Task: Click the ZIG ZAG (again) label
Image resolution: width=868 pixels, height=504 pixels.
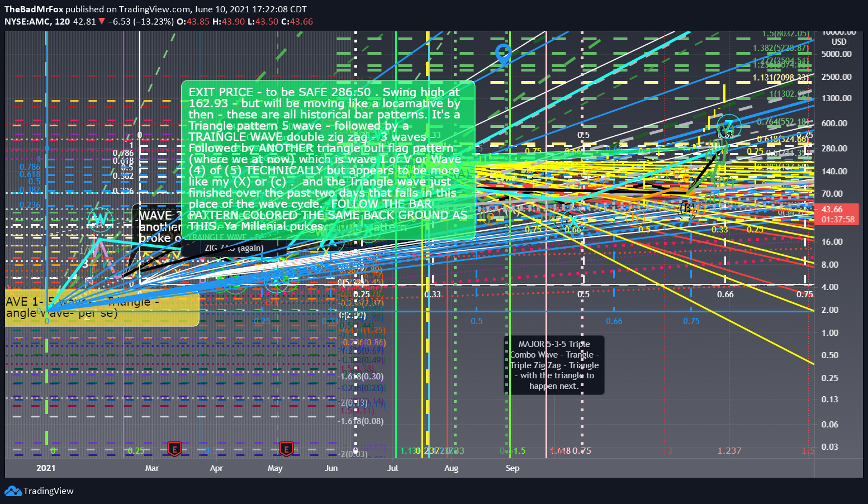Action: (x=234, y=248)
